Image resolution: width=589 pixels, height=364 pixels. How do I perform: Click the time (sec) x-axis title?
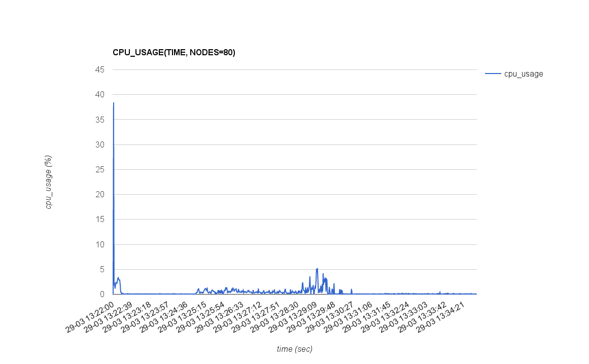(294, 349)
